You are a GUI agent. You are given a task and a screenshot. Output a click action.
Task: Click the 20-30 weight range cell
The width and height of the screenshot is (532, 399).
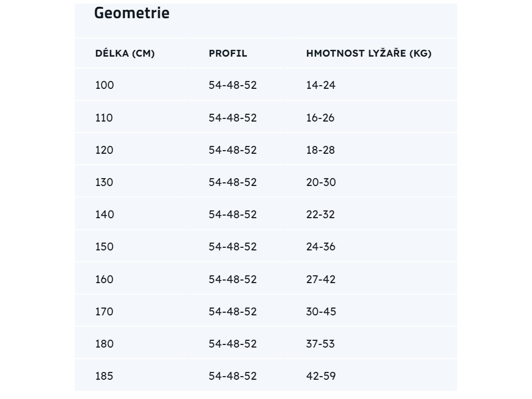321,182
